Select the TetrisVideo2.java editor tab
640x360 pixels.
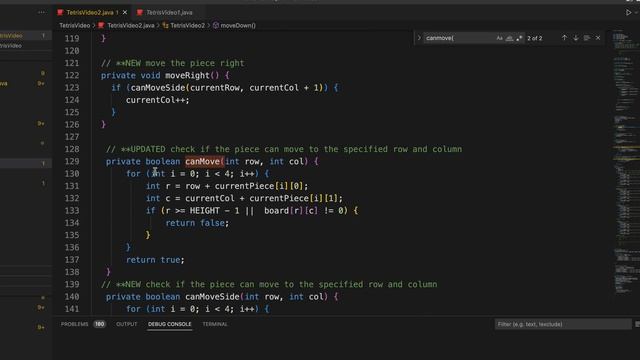point(90,13)
